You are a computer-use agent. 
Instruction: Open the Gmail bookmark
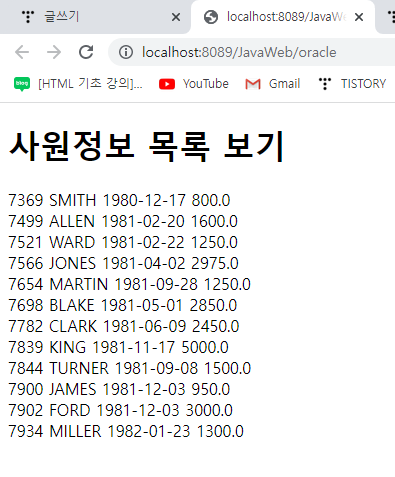[x=273, y=84]
